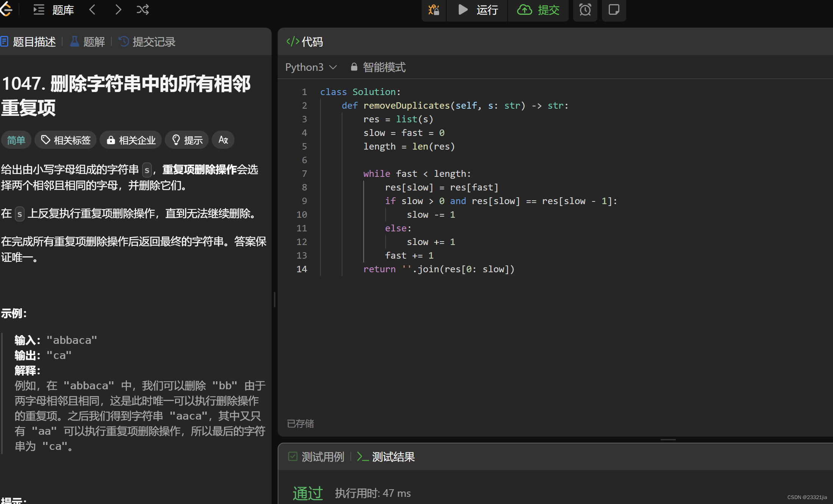The image size is (833, 504).
Task: Click code line 14 return statement
Action: coord(439,269)
